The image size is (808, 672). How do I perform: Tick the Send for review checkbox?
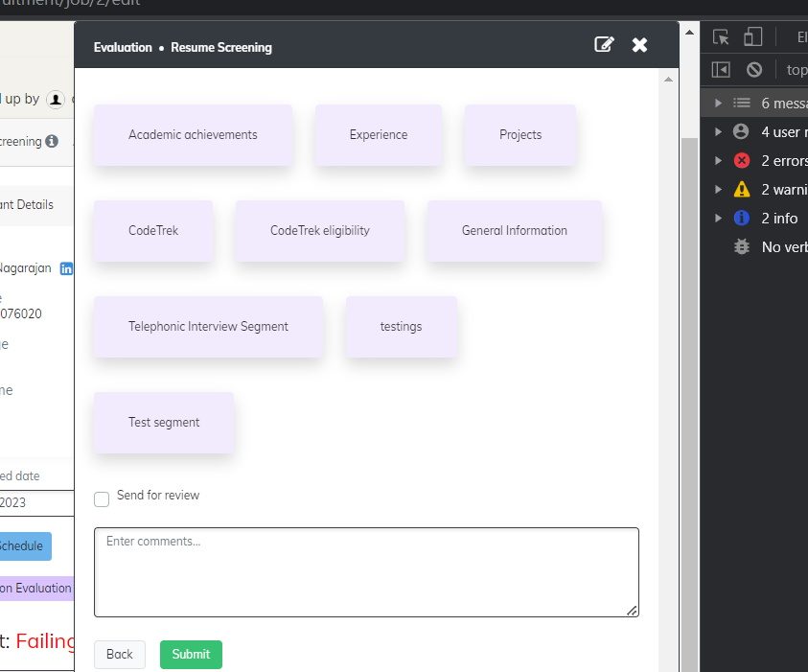(102, 498)
